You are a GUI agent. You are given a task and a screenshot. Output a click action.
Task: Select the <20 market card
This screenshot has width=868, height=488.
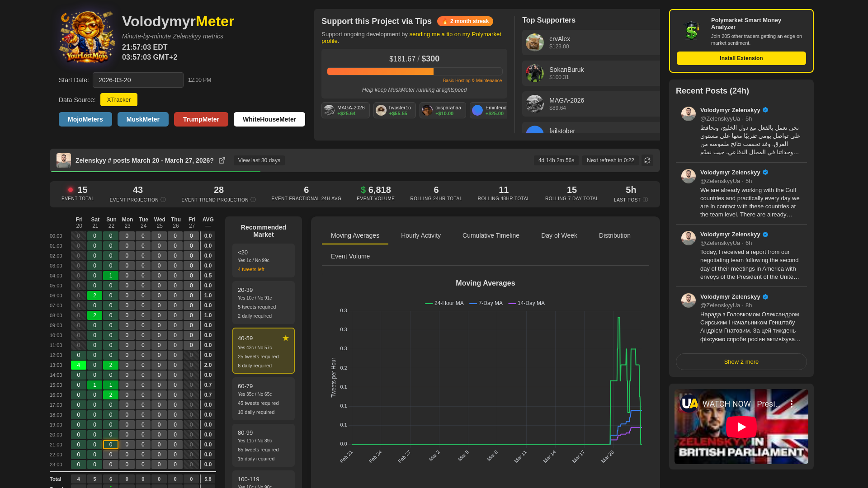(264, 261)
